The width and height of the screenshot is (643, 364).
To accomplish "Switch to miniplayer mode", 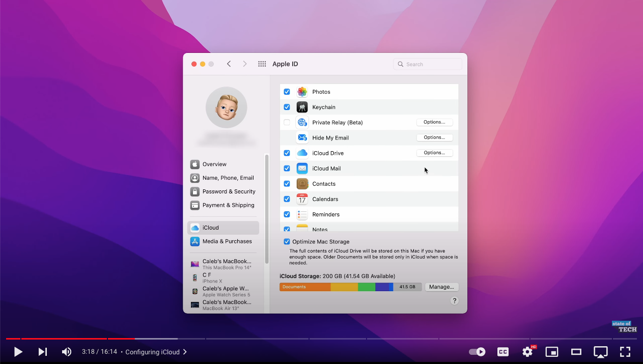I will (552, 352).
